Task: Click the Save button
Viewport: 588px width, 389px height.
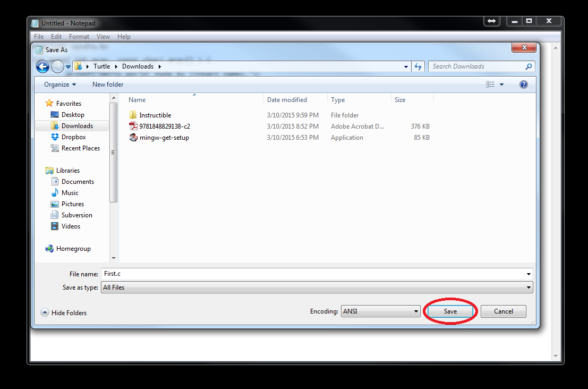Action: 450,311
